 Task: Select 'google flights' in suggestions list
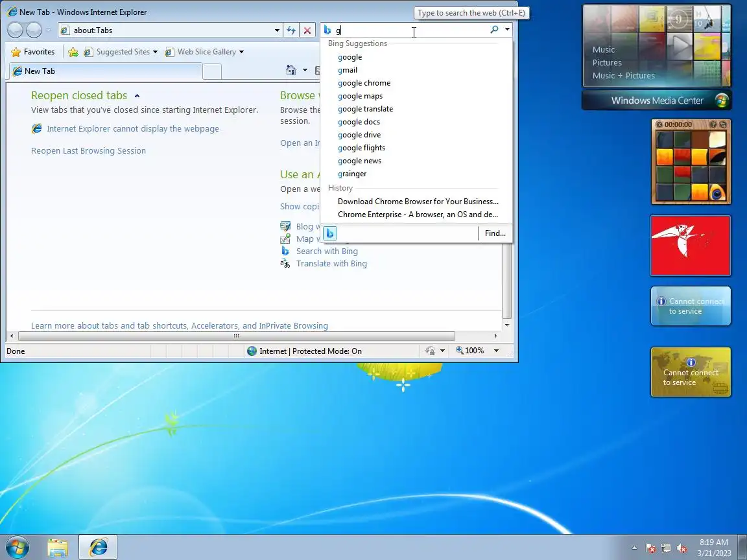click(361, 148)
